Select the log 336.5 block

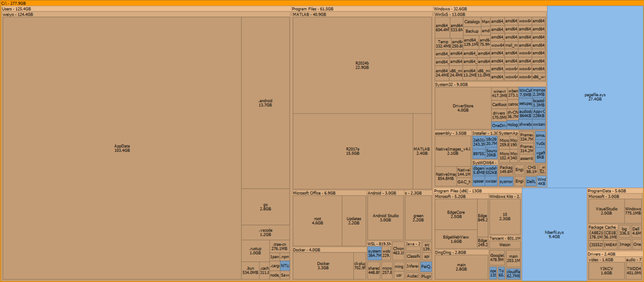tap(624, 231)
